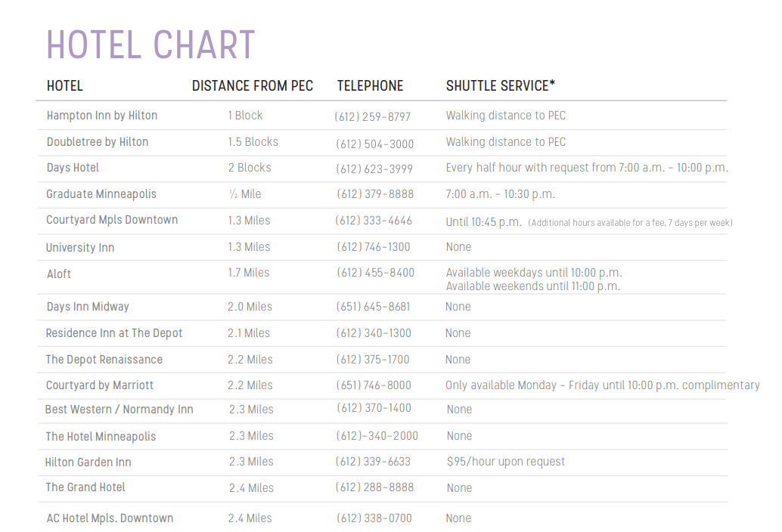Click phone number (612) 375-1700

(373, 360)
